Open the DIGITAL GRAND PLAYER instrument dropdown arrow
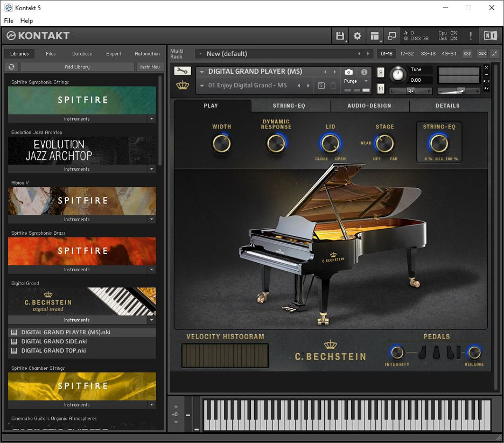 [x=202, y=72]
